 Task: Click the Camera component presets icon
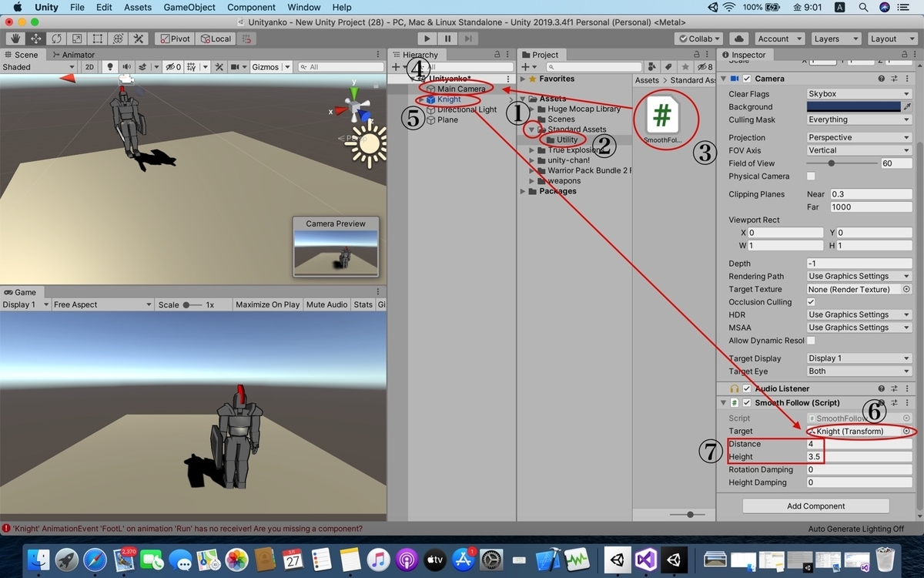tap(894, 79)
